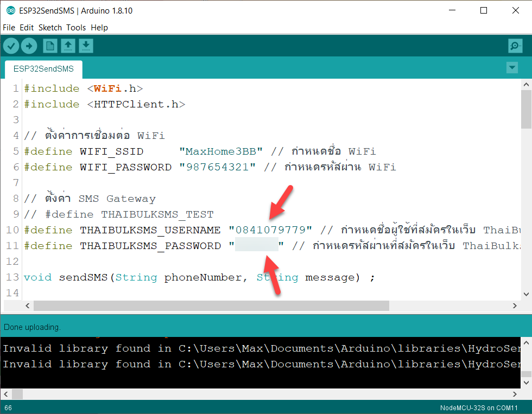This screenshot has width=532, height=414.
Task: Click the editor scroll up arrow
Action: point(526,85)
